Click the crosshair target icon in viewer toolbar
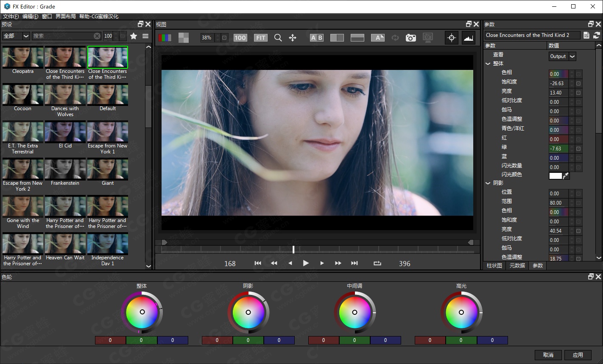 452,38
